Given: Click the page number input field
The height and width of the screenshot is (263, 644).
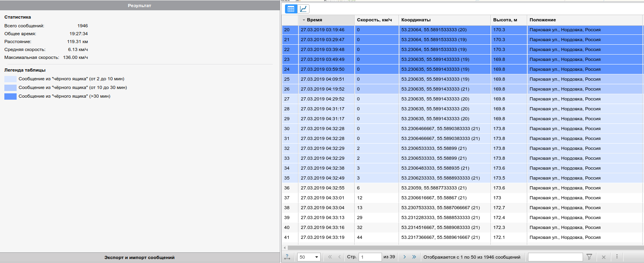Looking at the screenshot, I should [x=370, y=257].
